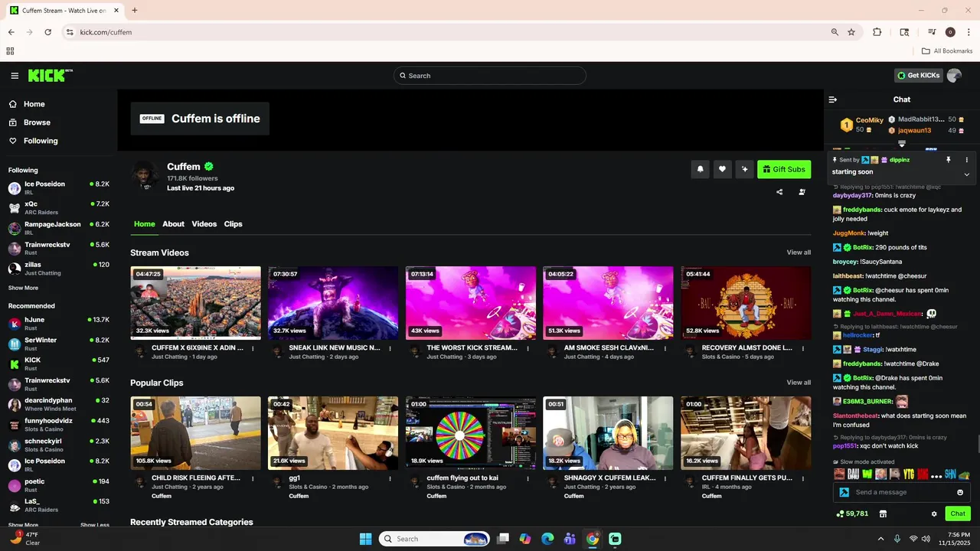The height and width of the screenshot is (551, 980).
Task: Open Chrome extensions puzzle icon
Action: (877, 32)
